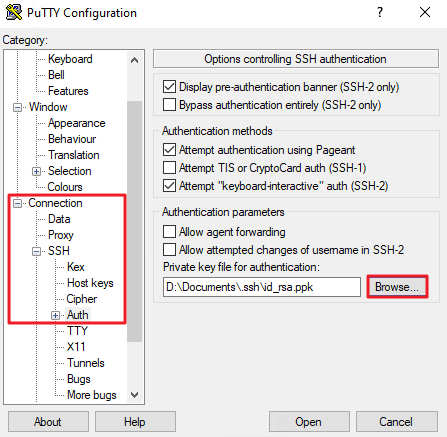
Task: Click the question mark help icon
Action: click(380, 12)
